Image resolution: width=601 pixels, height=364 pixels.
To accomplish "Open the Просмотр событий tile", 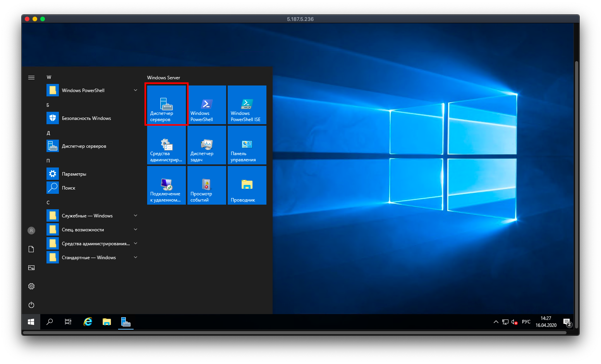I will coord(207,185).
